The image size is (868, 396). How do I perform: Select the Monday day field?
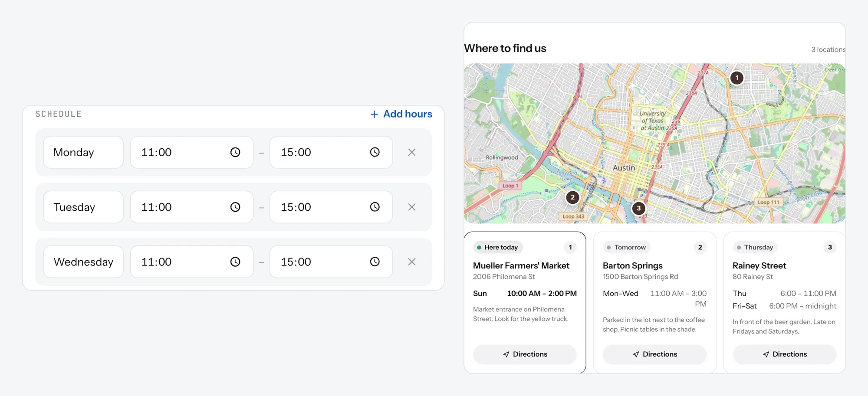[83, 152]
